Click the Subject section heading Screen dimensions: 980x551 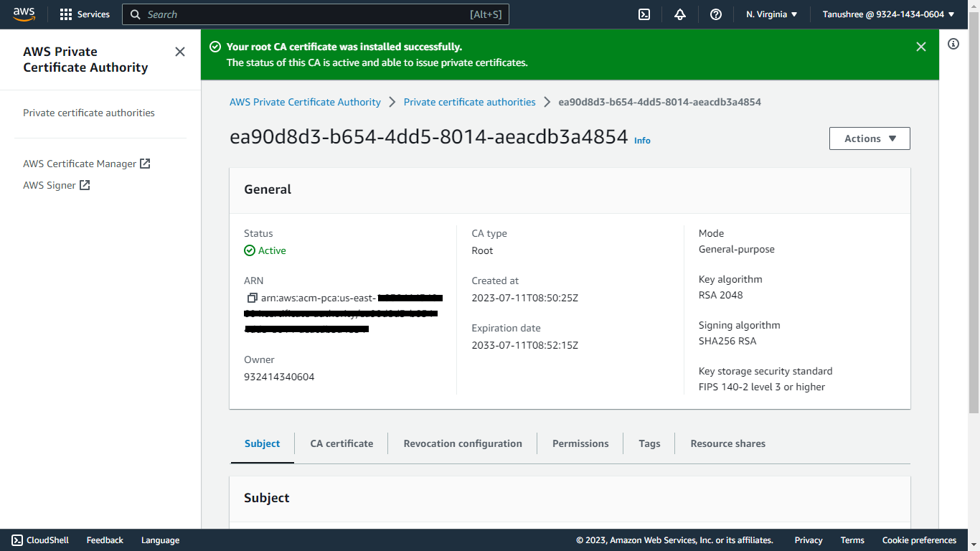pyautogui.click(x=267, y=498)
